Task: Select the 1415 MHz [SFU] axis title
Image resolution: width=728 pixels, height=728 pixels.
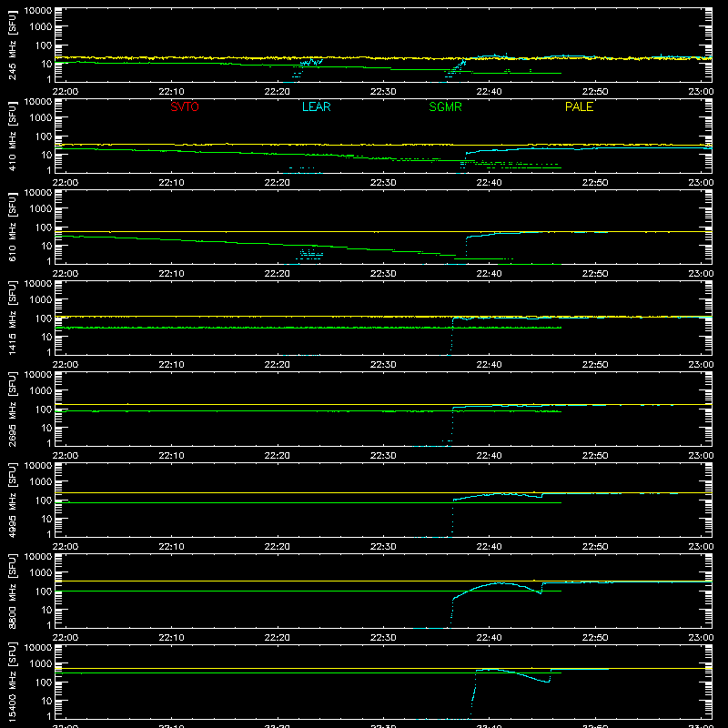Action: click(12, 318)
